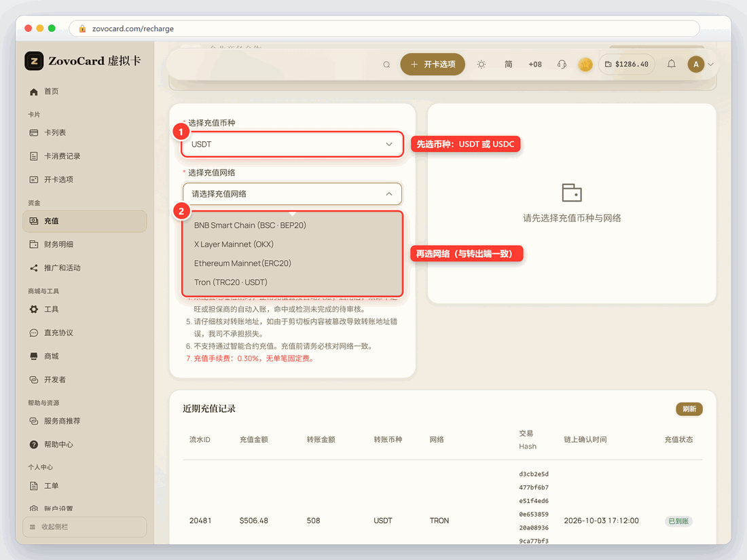Click the 已到账 status badge
The image size is (747, 560).
pos(678,521)
